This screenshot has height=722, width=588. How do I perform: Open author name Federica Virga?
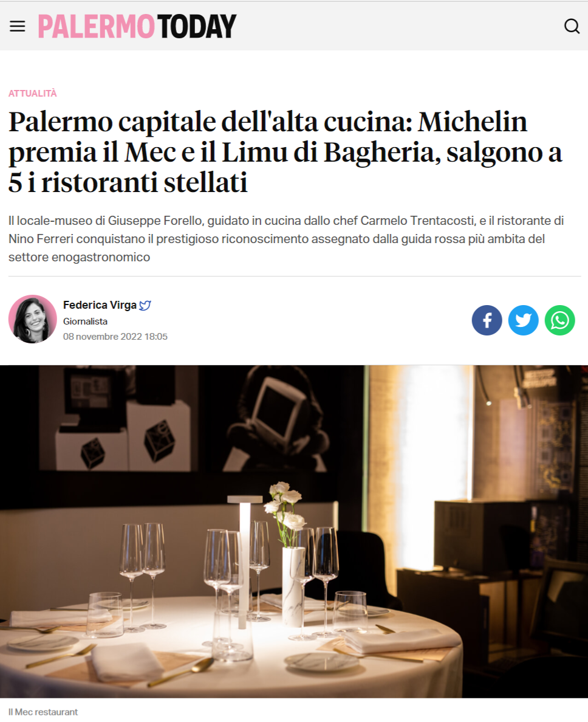pos(100,305)
